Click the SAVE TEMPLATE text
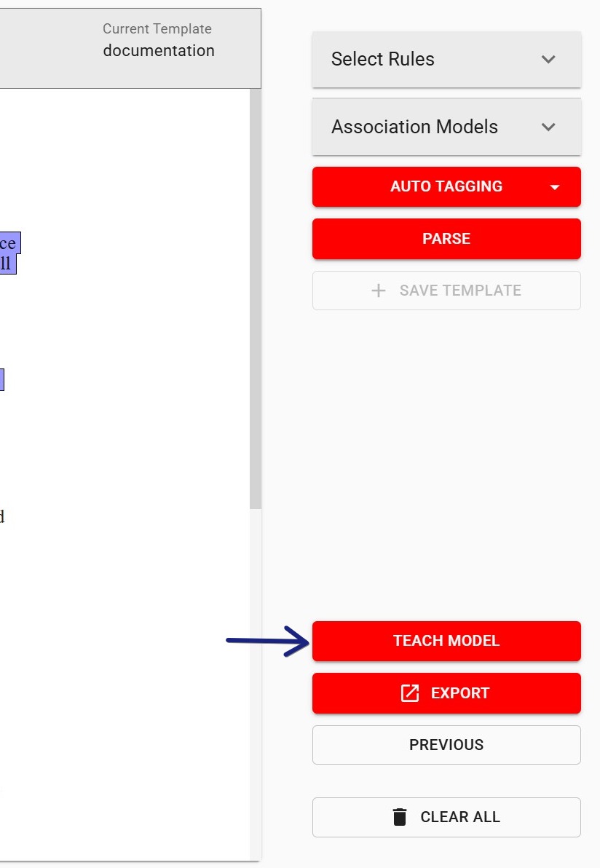This screenshot has height=868, width=600. (460, 291)
